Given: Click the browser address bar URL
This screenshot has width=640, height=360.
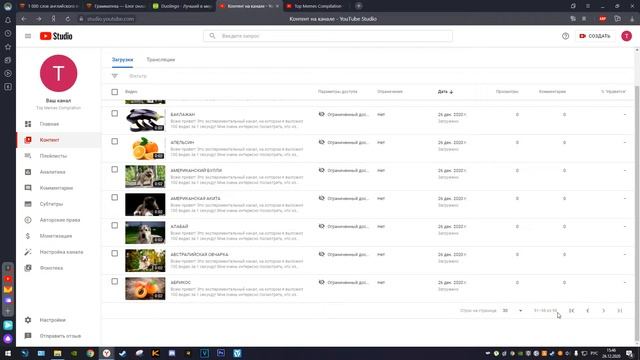Looking at the screenshot, I should point(110,19).
